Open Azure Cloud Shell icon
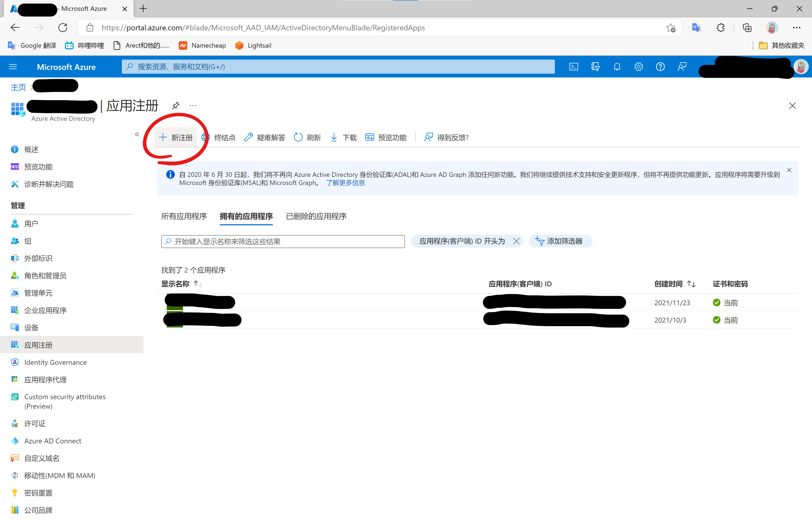Image resolution: width=812 pixels, height=520 pixels. 574,67
